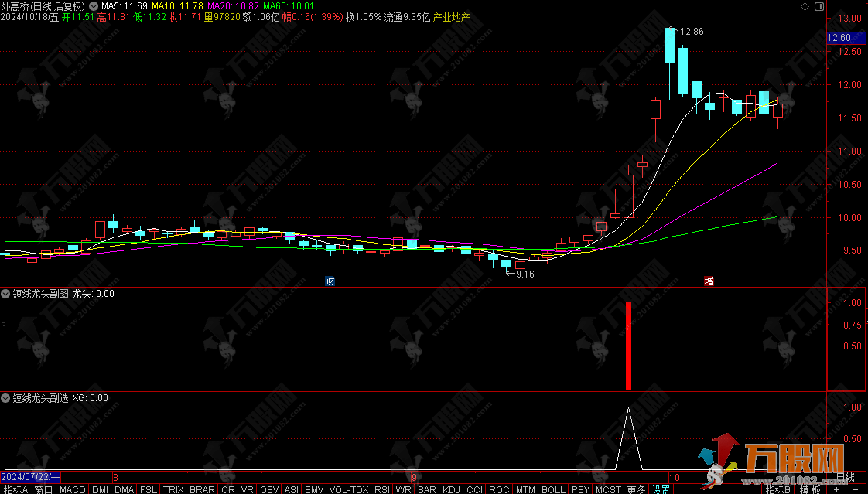Switch to MACD indicator
This screenshot has height=494, width=868.
73,489
